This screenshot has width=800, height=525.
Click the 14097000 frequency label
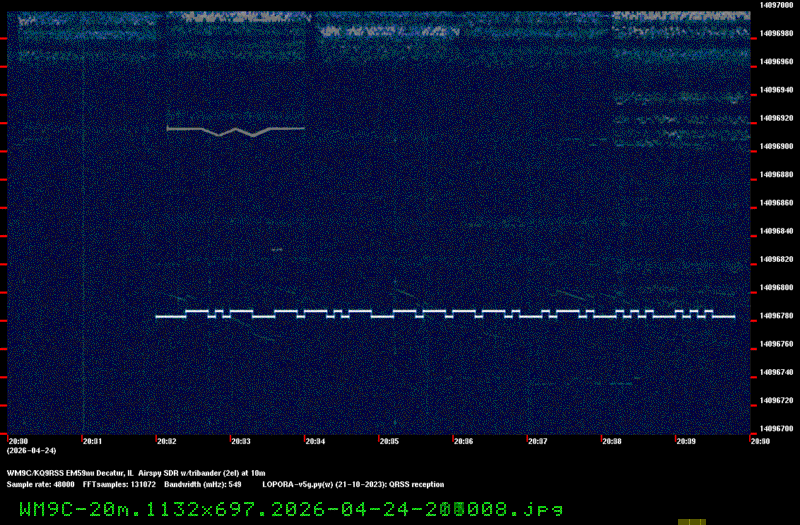coord(776,5)
